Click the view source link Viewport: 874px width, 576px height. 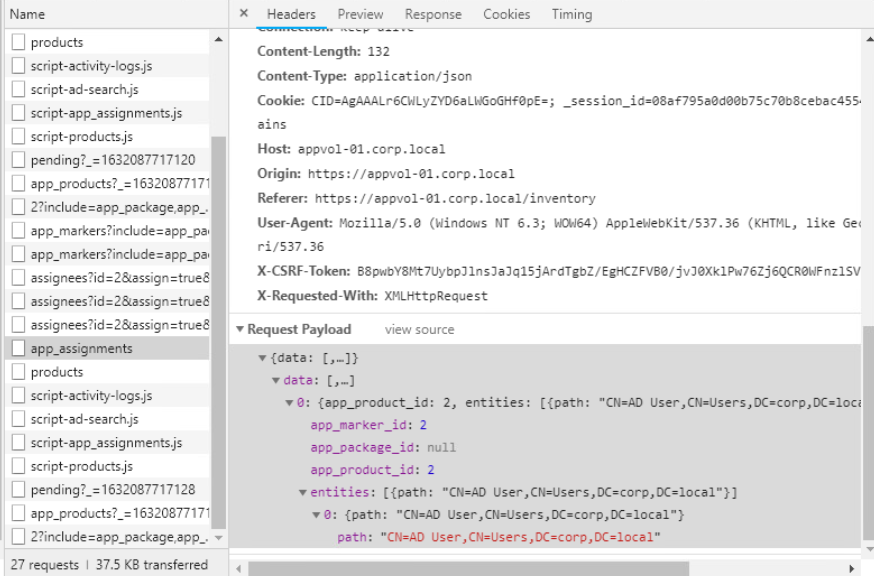click(x=419, y=330)
